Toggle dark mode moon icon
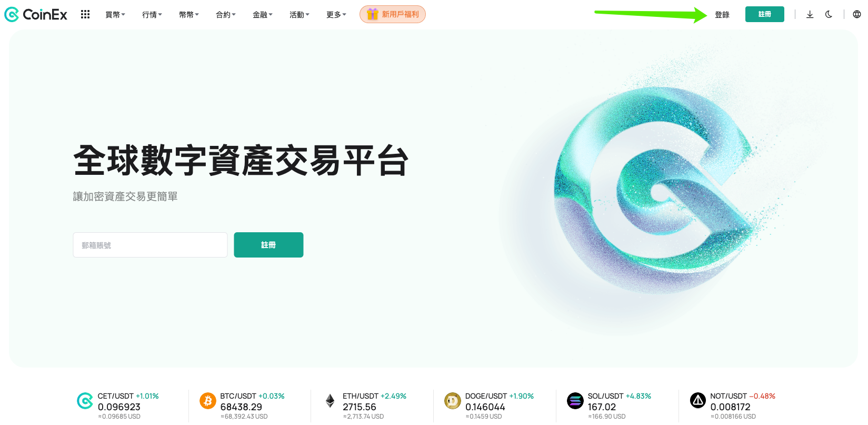Viewport: 868px width, 425px height. click(829, 14)
